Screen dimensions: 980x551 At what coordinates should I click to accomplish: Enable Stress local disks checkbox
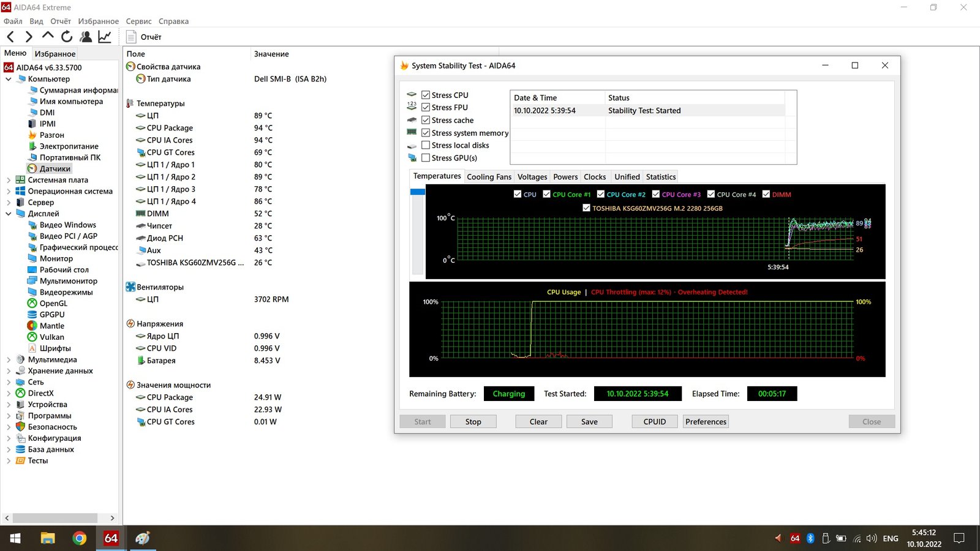tap(426, 145)
